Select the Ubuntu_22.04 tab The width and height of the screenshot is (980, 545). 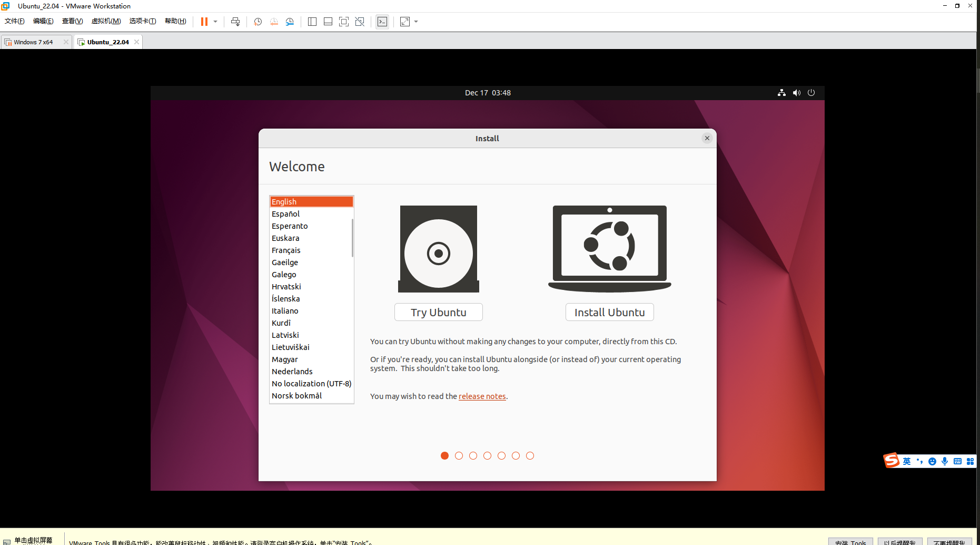[x=108, y=42]
